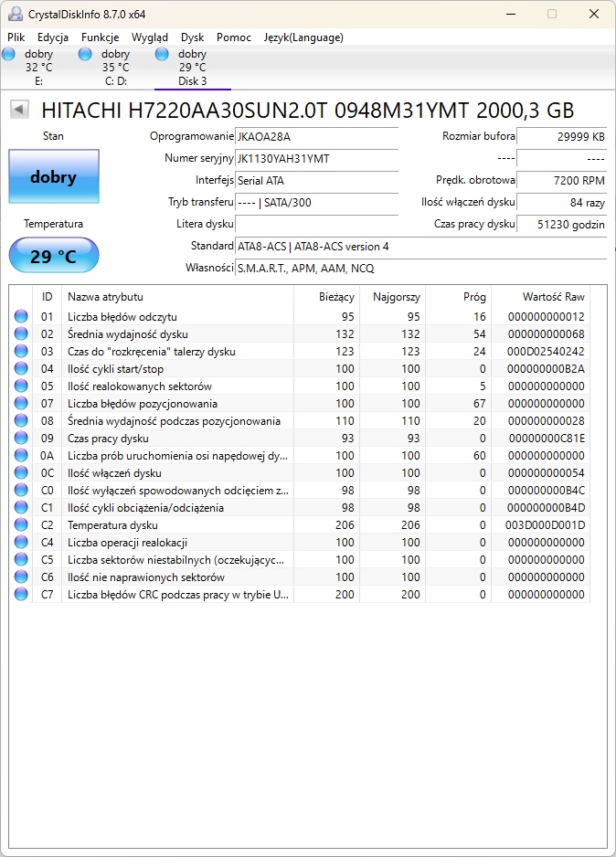616x857 pixels.
Task: Click the status orb for attribute 04
Action: [x=21, y=369]
